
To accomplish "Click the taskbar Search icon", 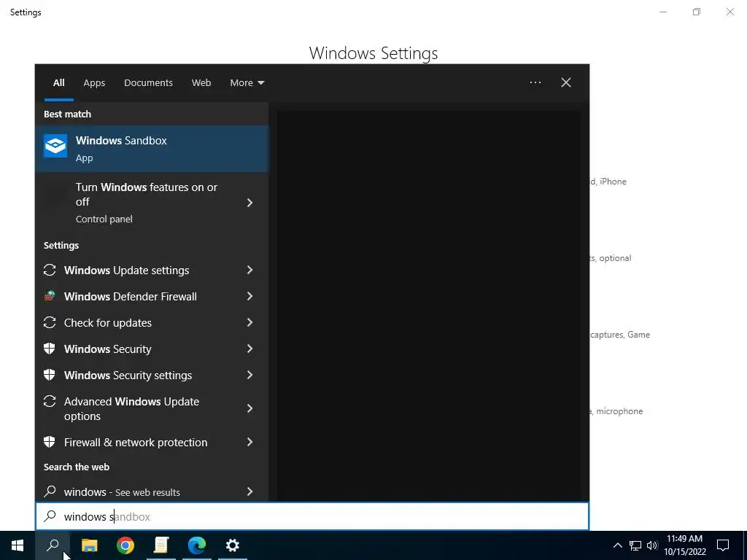I will pos(53,545).
